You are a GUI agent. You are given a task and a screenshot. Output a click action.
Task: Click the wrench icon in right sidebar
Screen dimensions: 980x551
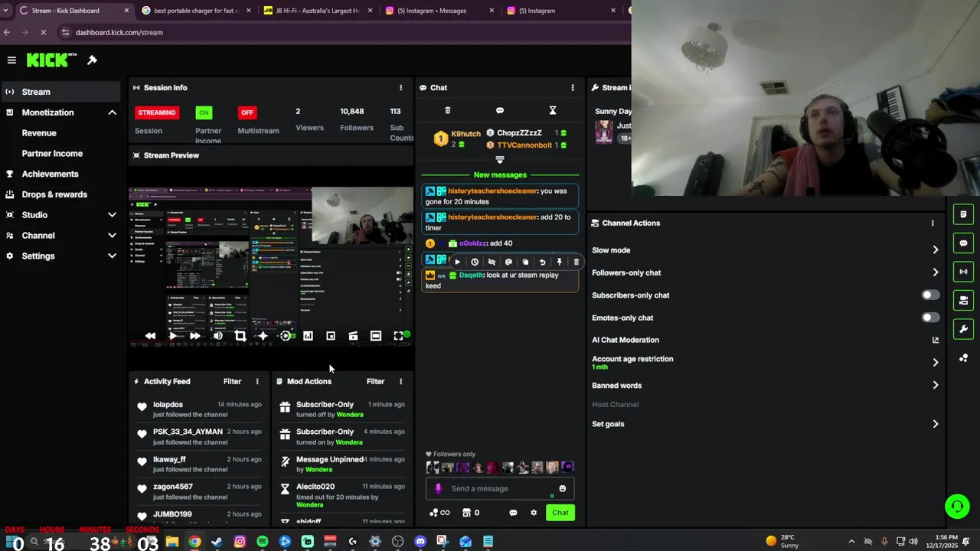[x=963, y=329]
